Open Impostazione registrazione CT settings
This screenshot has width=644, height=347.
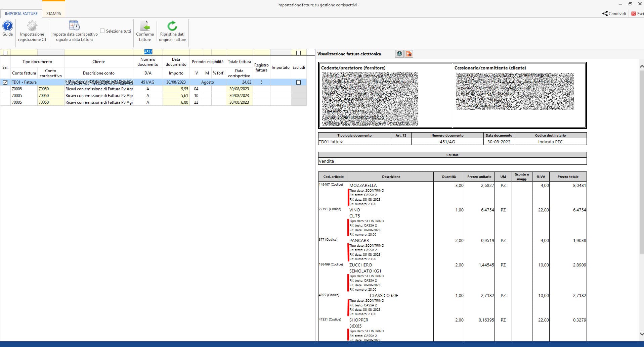[x=32, y=26]
